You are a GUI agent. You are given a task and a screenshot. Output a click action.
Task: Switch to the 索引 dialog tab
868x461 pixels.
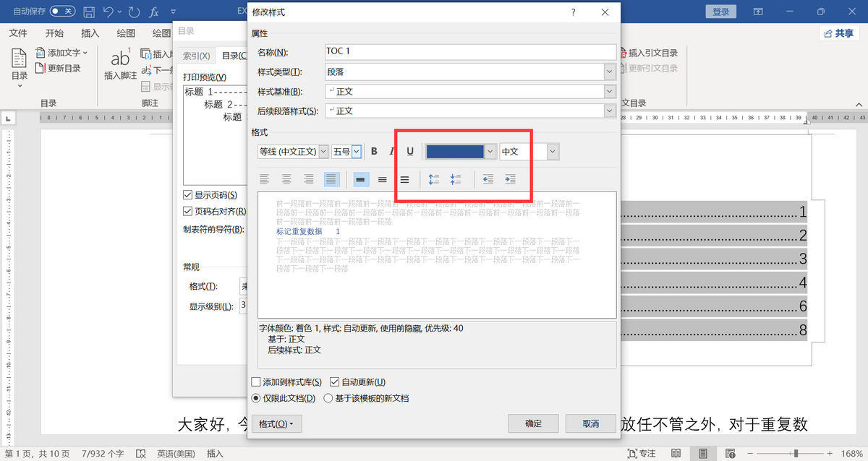pyautogui.click(x=195, y=56)
